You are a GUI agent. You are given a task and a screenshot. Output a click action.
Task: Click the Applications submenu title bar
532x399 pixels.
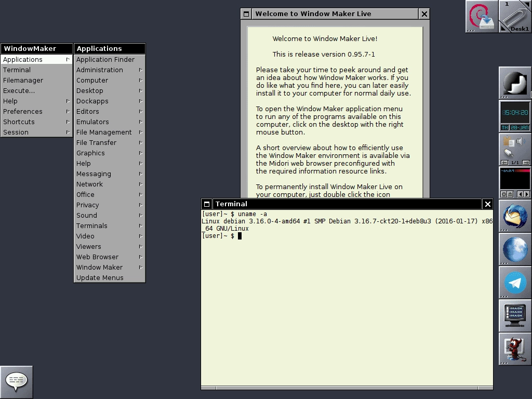point(110,48)
